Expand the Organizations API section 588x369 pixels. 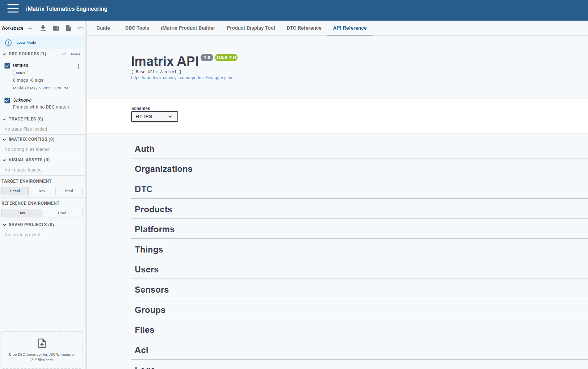(x=360, y=169)
